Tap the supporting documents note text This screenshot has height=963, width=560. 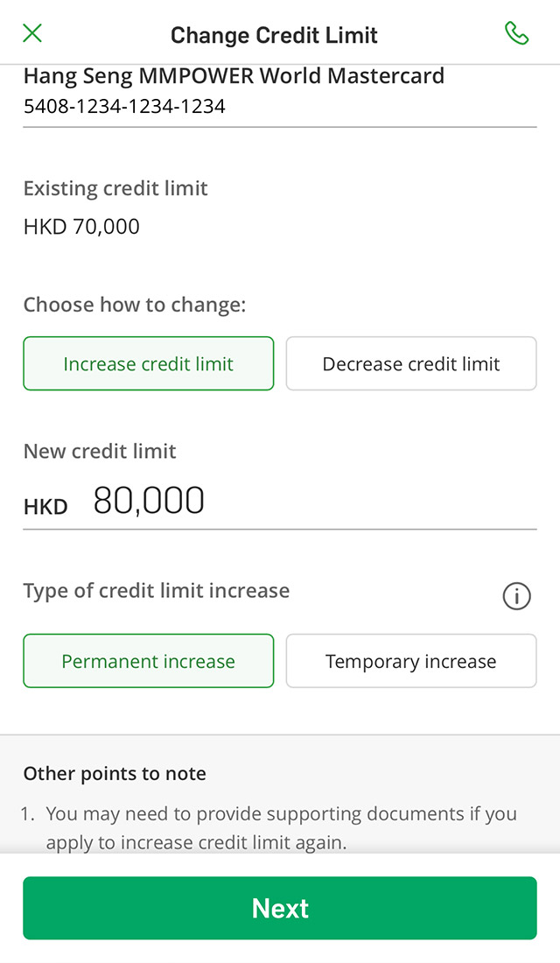281,828
